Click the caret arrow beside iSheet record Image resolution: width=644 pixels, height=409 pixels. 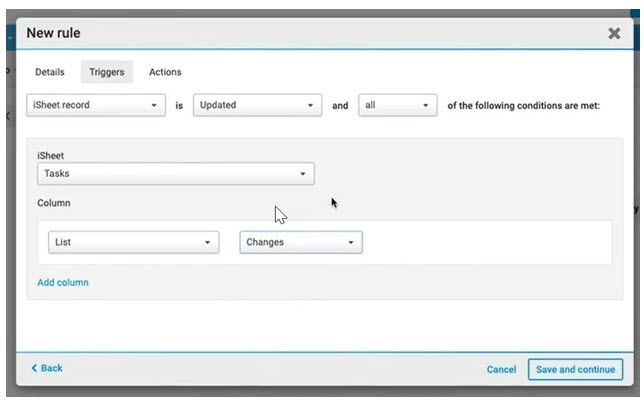pos(153,105)
